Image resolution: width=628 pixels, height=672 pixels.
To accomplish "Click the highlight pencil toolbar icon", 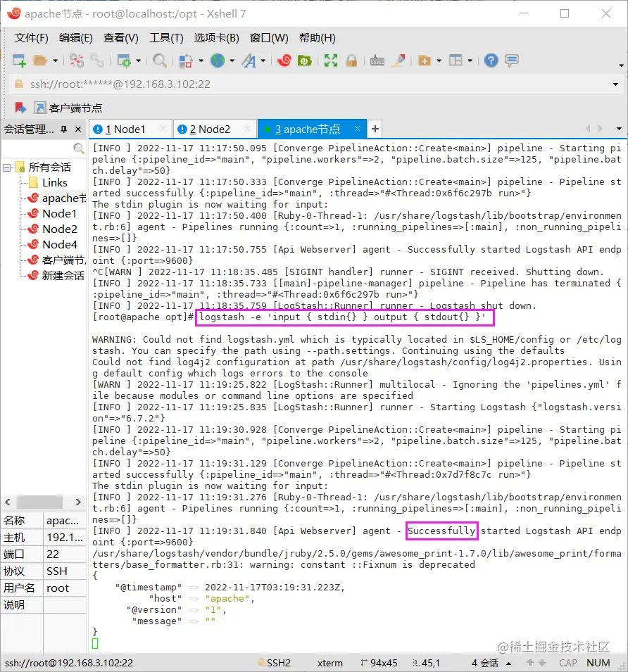I will (399, 61).
